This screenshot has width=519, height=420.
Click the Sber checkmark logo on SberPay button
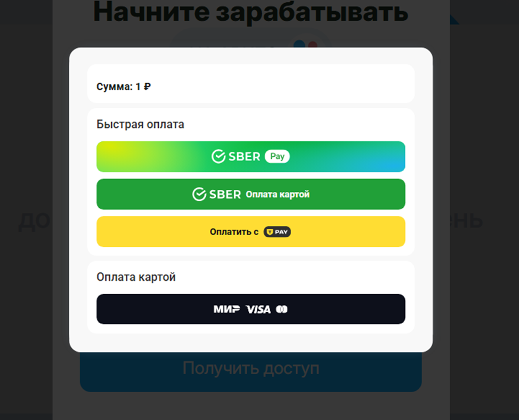pyautogui.click(x=218, y=156)
